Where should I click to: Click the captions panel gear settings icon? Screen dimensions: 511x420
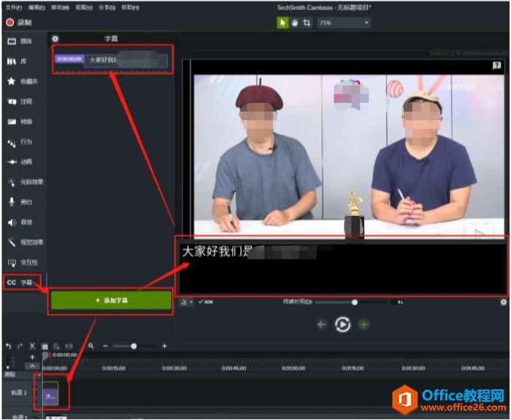(x=55, y=39)
